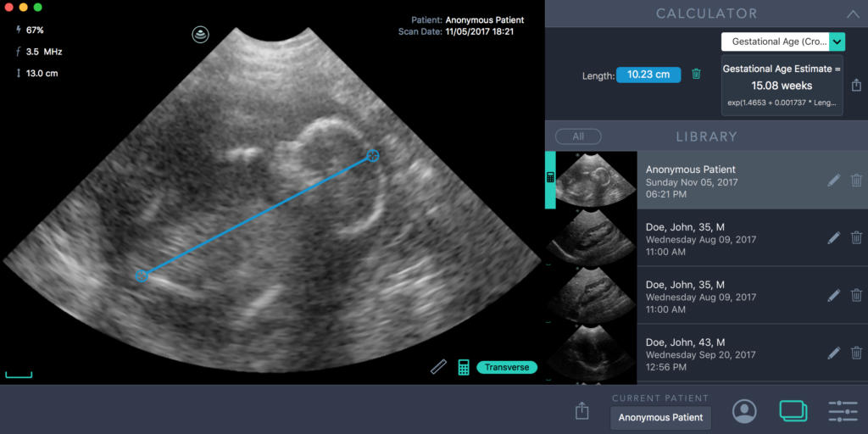Viewport: 868px width, 434px height.
Task: Open the patient profile icon
Action: [x=744, y=411]
